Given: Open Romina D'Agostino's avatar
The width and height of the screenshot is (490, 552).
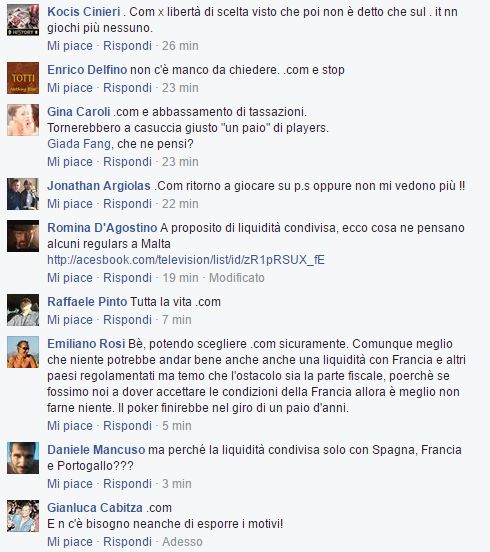Looking at the screenshot, I should 23,236.
